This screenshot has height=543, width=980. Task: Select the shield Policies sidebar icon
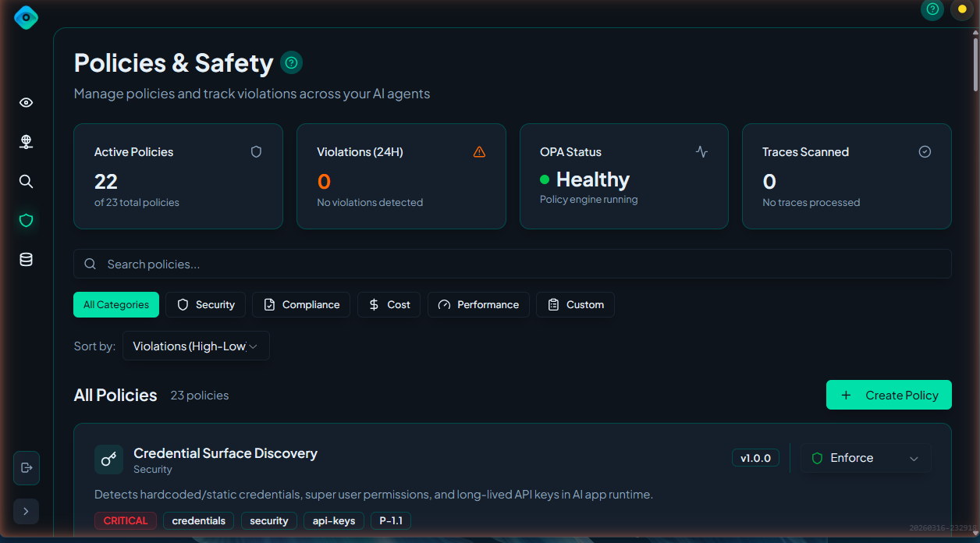pos(26,221)
